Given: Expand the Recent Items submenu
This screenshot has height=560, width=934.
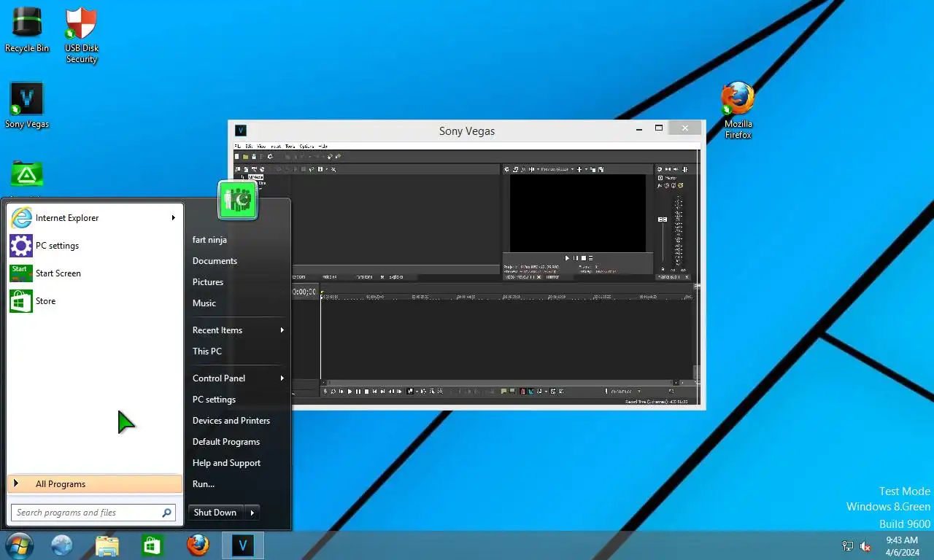Looking at the screenshot, I should tap(237, 330).
